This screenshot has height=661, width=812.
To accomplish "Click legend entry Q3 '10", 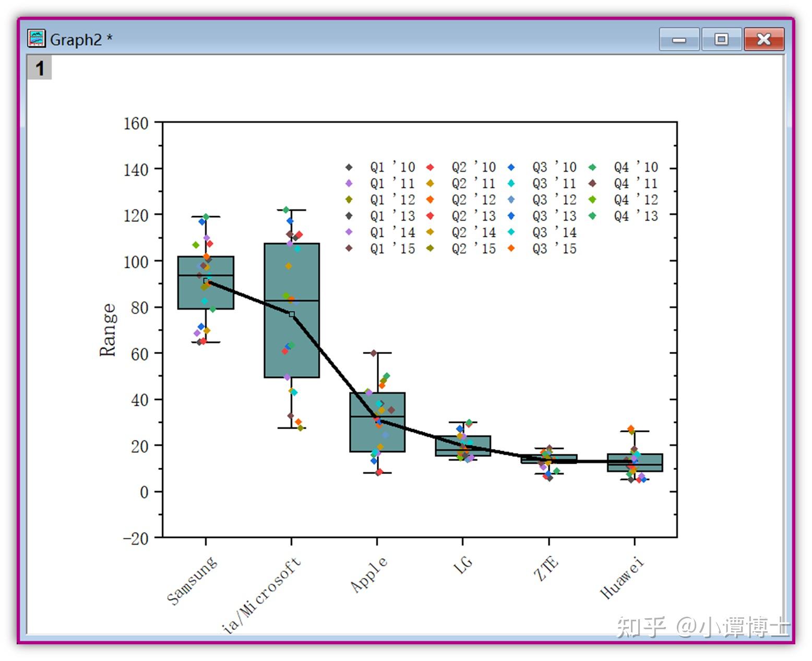I will [x=543, y=167].
